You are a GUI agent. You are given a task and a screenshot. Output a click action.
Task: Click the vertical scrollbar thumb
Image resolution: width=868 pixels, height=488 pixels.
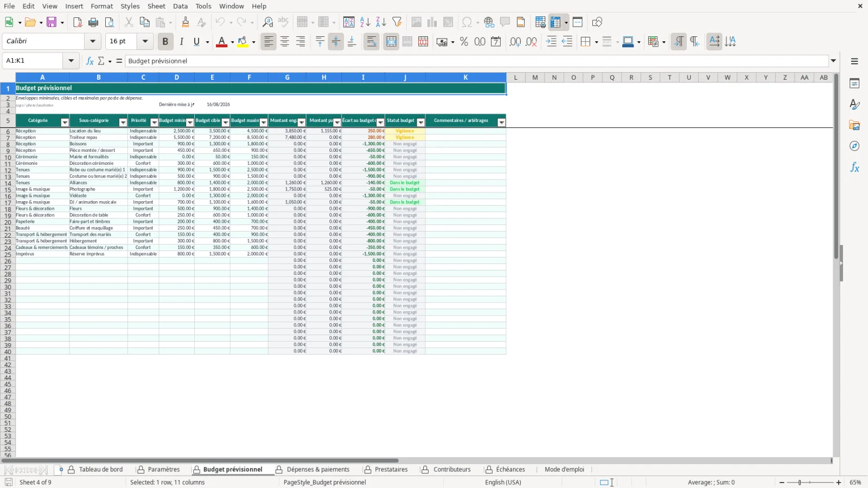(x=836, y=166)
